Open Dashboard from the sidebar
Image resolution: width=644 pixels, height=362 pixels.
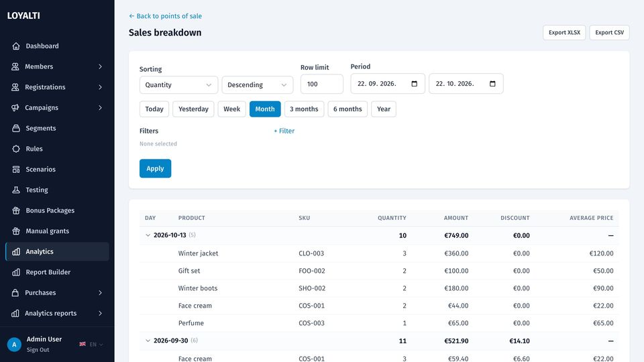pyautogui.click(x=57, y=46)
